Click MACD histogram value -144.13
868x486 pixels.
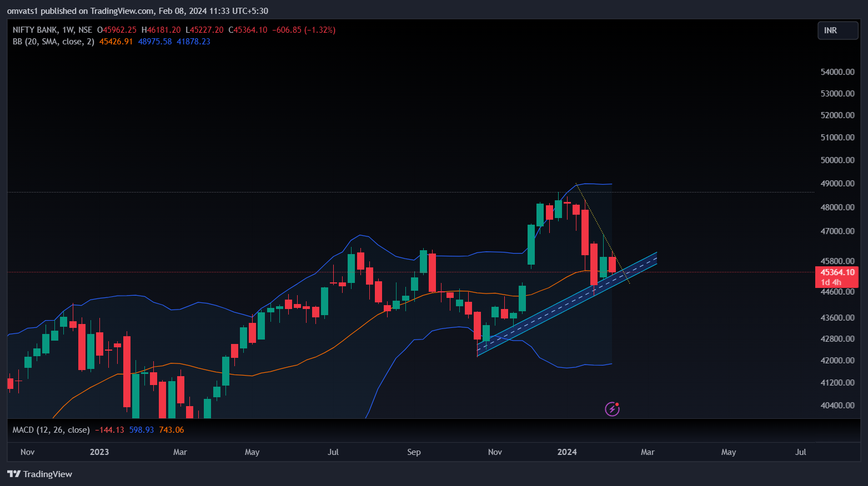click(109, 430)
